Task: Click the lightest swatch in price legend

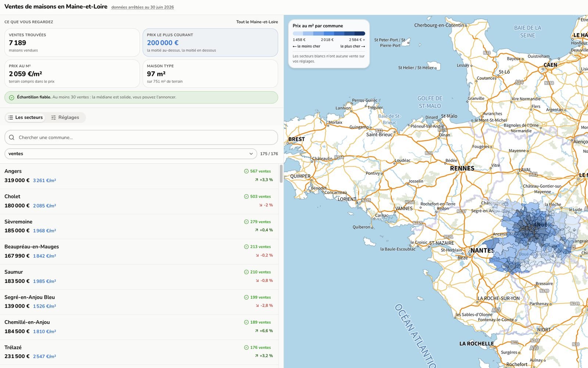Action: coord(298,33)
